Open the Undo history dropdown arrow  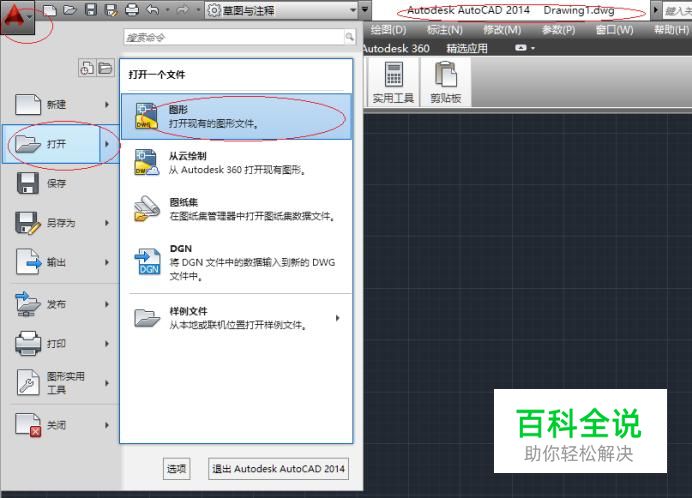[x=167, y=10]
